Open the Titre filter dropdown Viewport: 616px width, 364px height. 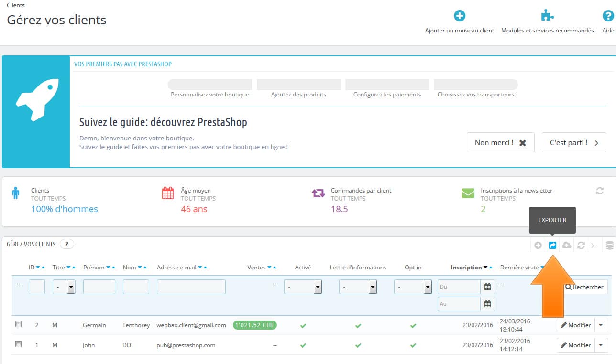64,287
